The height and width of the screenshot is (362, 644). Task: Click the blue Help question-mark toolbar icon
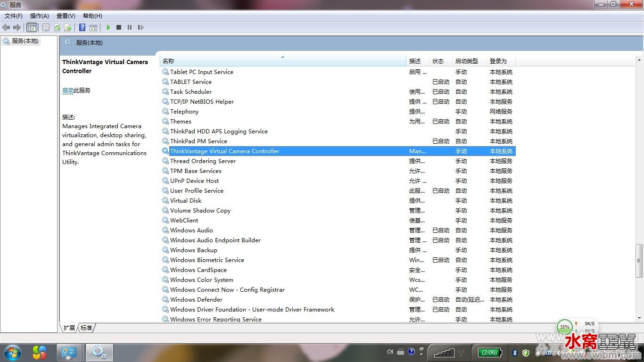(82, 27)
